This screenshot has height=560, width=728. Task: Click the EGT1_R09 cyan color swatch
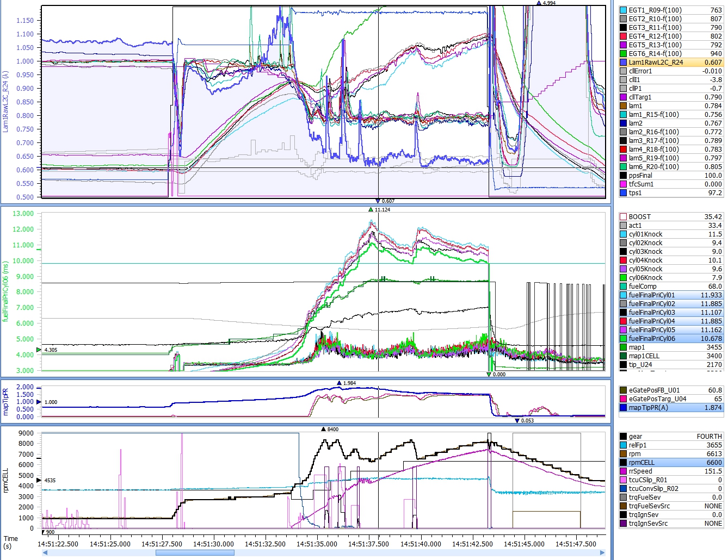coord(623,10)
